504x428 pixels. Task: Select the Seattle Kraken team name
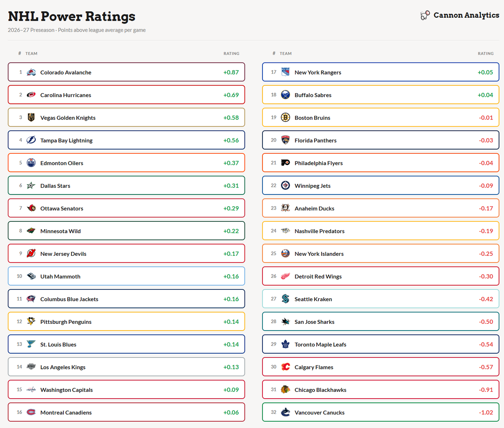pyautogui.click(x=313, y=299)
